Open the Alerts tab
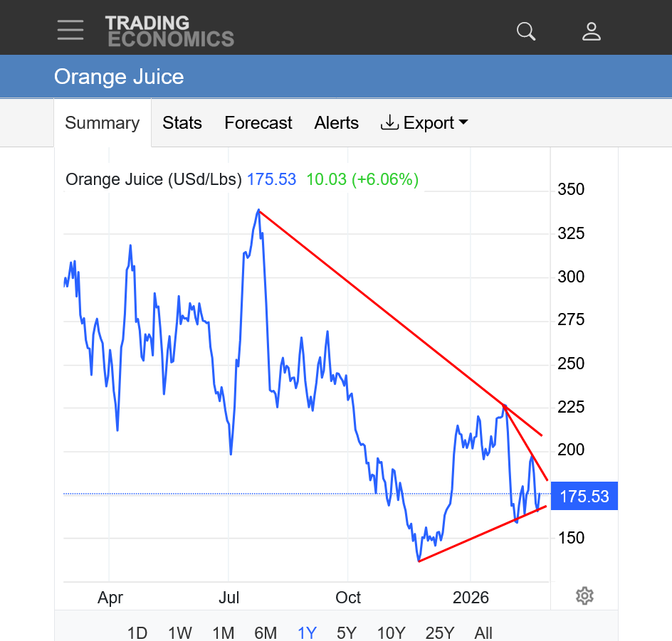Viewport: 672px width, 641px height. [x=337, y=123]
